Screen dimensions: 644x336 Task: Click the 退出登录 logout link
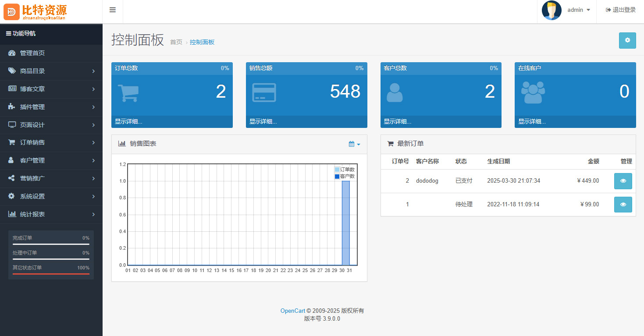coord(620,10)
